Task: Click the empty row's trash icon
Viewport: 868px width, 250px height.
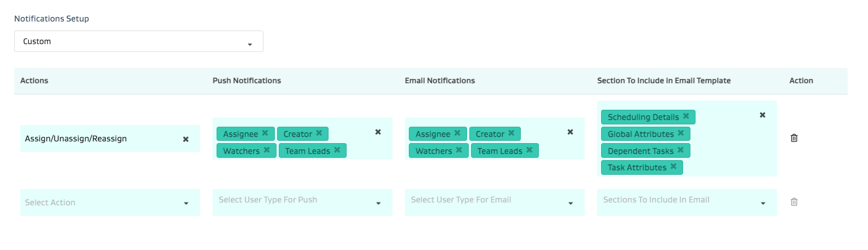Action: click(794, 202)
